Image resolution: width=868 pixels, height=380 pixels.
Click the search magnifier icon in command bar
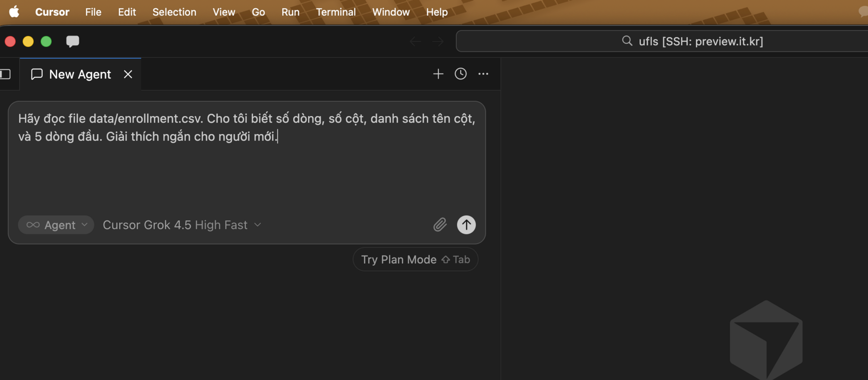coord(627,41)
